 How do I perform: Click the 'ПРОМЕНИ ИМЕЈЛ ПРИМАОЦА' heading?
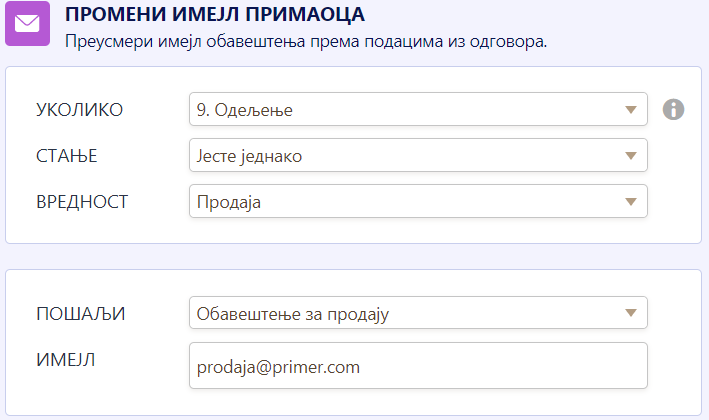[x=215, y=15]
